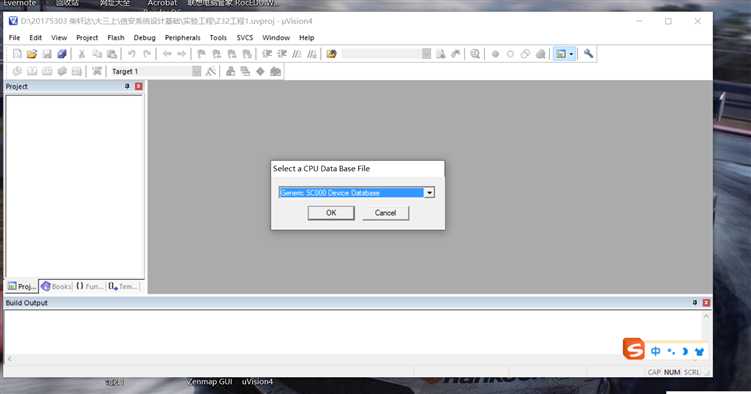
Task: Click the Copy toolbar icon
Action: coord(97,54)
